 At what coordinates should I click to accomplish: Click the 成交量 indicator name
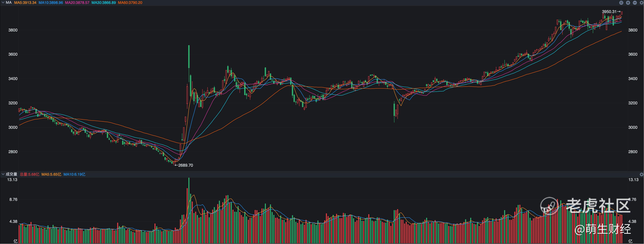(12, 174)
